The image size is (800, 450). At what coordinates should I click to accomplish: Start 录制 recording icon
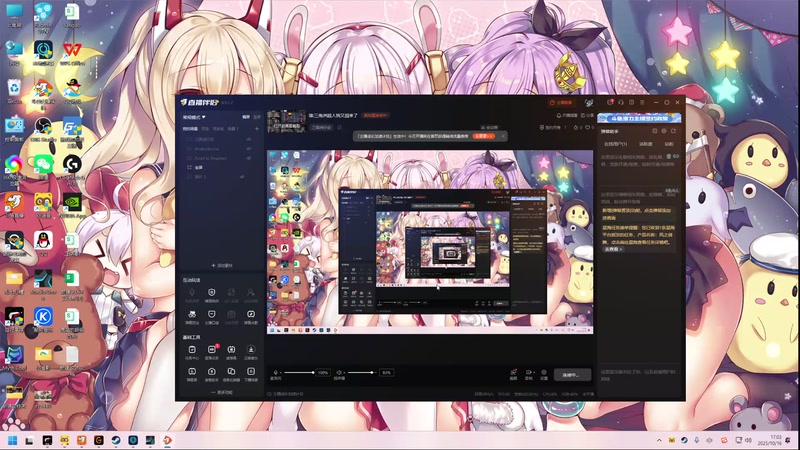(x=529, y=374)
